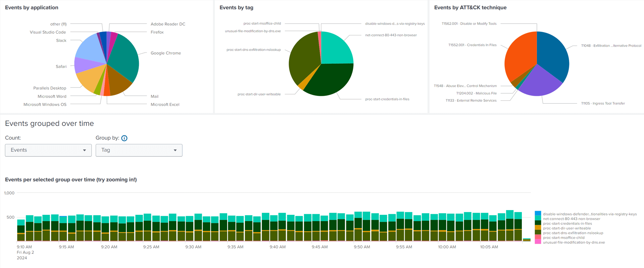
Task: Click the info icon beside Group by
Action: 124,138
